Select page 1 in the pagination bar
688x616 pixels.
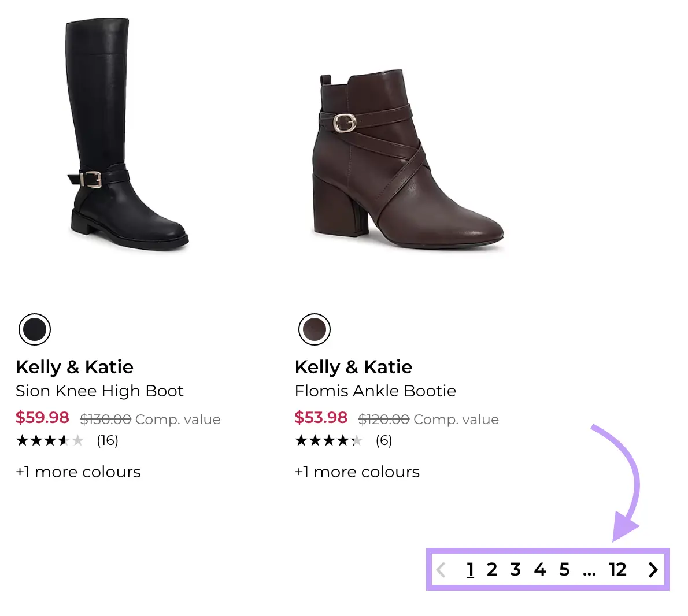pyautogui.click(x=471, y=570)
